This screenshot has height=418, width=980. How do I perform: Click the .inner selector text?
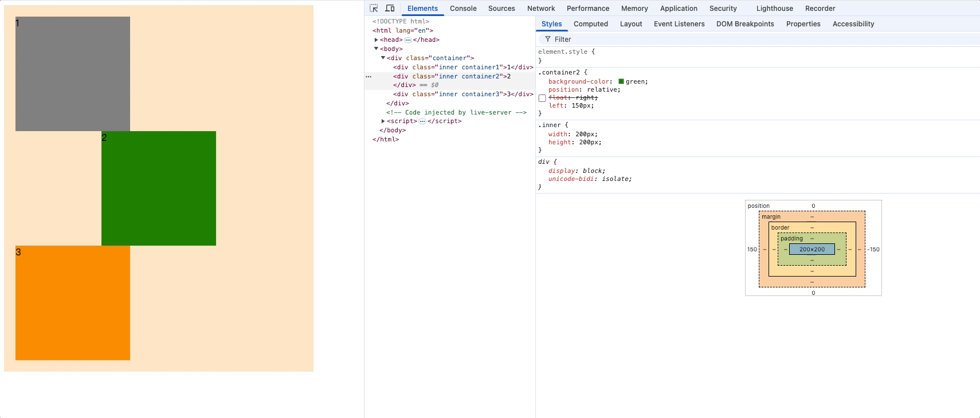[549, 125]
